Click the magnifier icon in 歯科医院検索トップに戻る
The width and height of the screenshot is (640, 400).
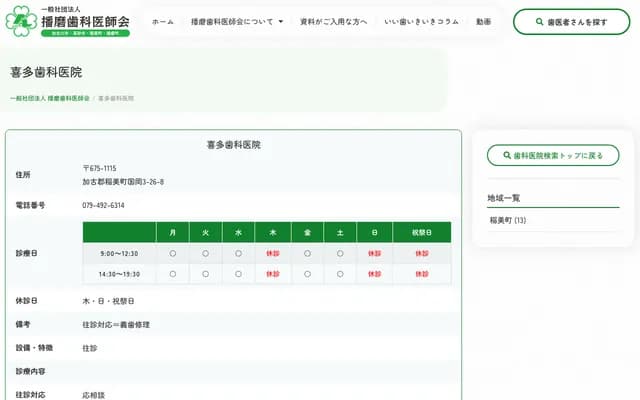pyautogui.click(x=507, y=155)
